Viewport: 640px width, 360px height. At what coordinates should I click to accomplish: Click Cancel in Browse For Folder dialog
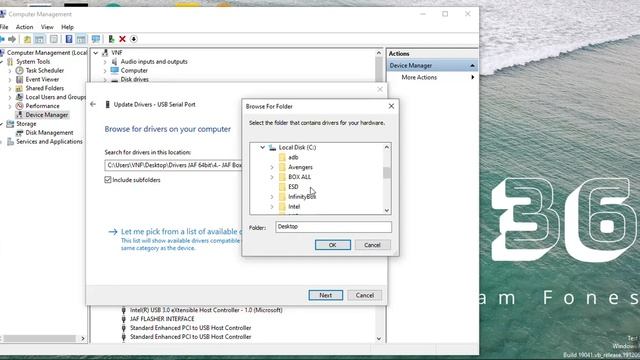coord(372,245)
